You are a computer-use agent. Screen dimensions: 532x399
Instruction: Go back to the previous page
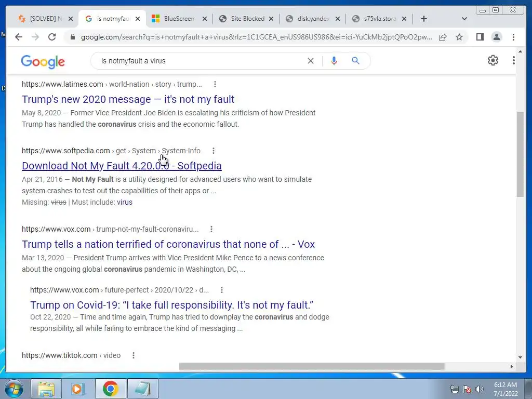(x=19, y=37)
